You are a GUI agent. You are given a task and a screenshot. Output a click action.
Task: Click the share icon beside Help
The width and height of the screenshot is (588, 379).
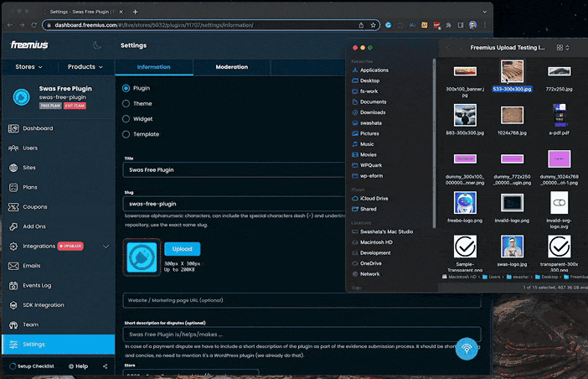(105, 366)
